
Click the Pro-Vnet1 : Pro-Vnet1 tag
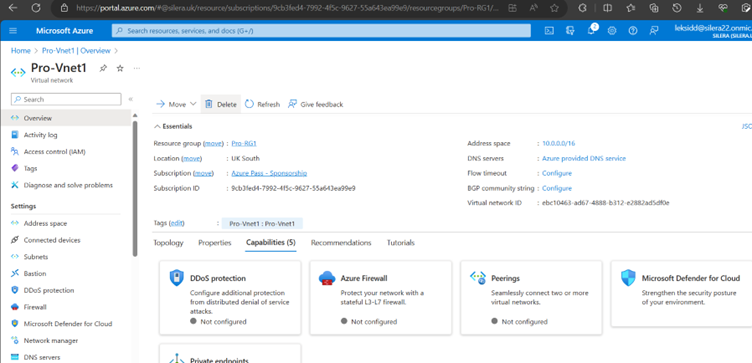262,224
